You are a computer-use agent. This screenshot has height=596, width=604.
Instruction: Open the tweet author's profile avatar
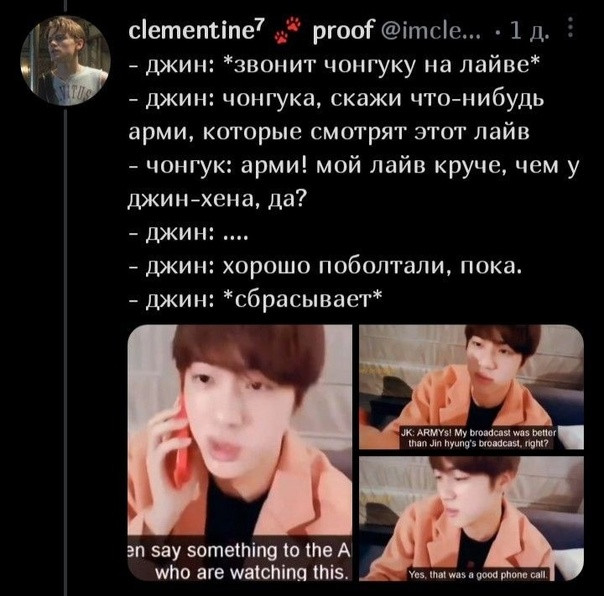[65, 60]
